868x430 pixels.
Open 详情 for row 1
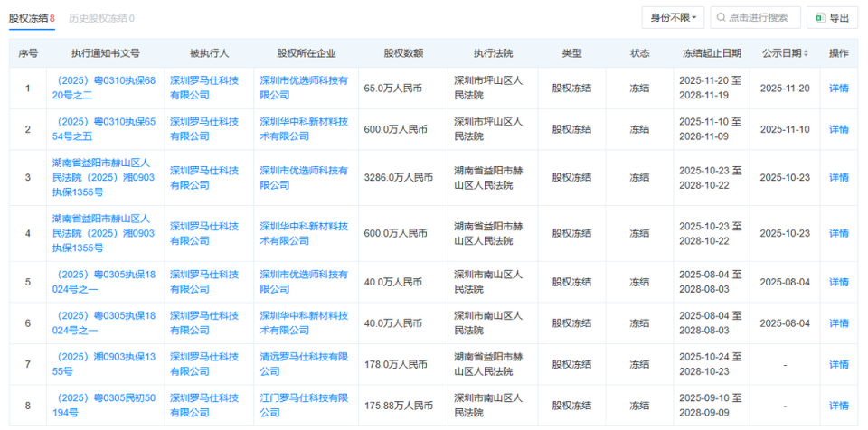point(839,88)
